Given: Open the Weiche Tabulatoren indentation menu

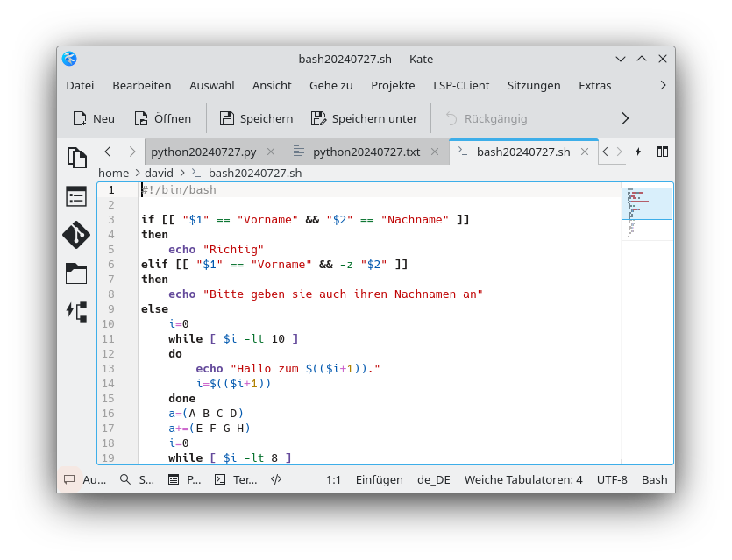Looking at the screenshot, I should pyautogui.click(x=523, y=479).
